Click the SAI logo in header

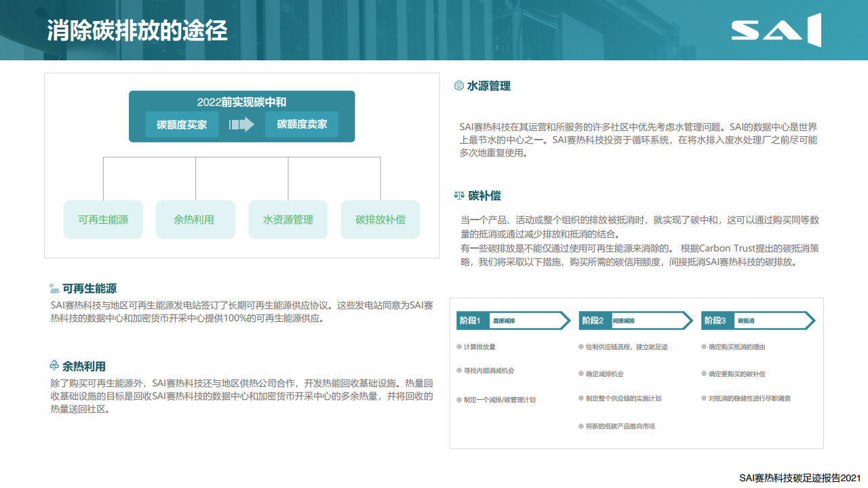(x=776, y=30)
